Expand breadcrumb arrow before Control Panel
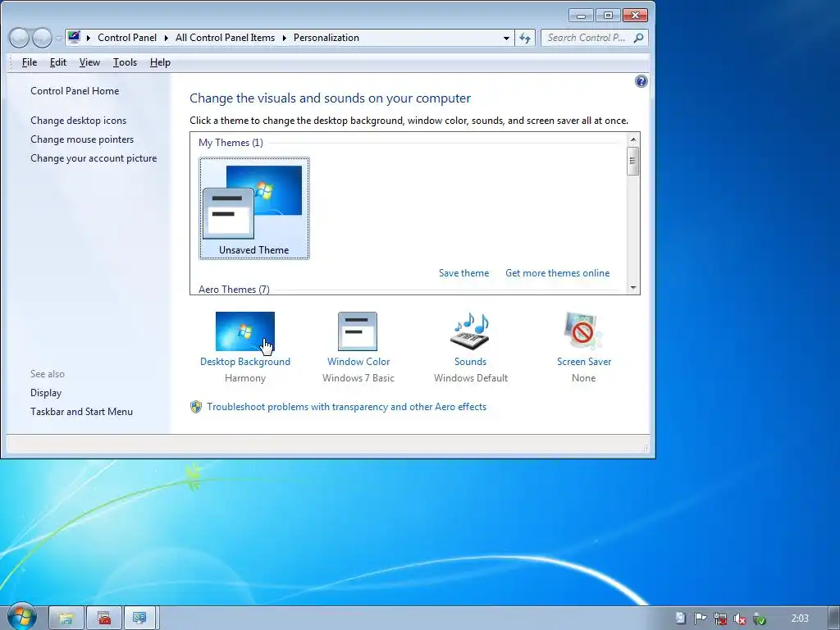Image resolution: width=840 pixels, height=630 pixels. click(88, 38)
